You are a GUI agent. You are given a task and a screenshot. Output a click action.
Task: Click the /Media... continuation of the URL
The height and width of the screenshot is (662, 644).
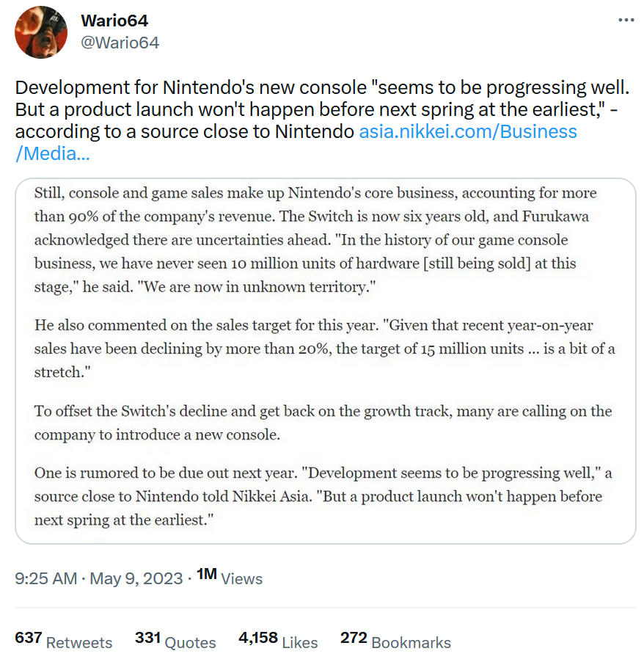pos(52,153)
